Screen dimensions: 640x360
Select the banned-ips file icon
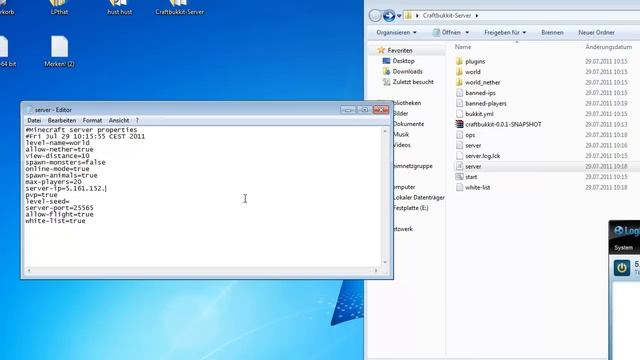coord(459,93)
